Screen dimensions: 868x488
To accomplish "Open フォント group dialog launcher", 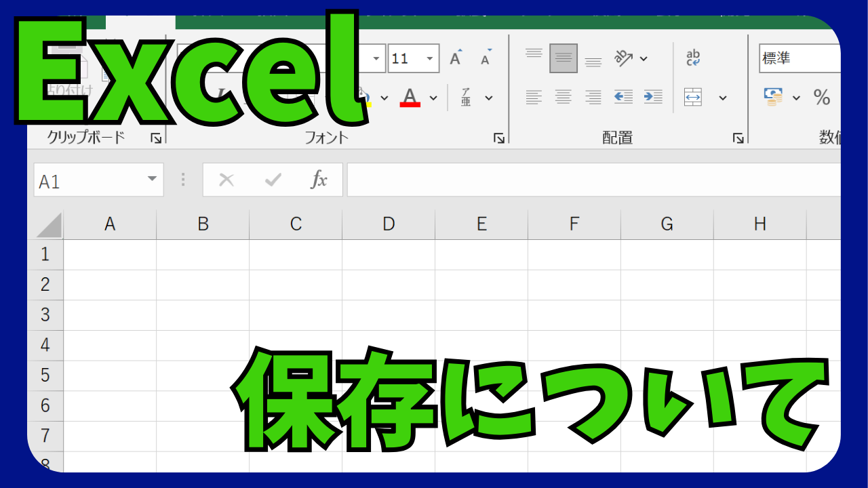I will (499, 138).
